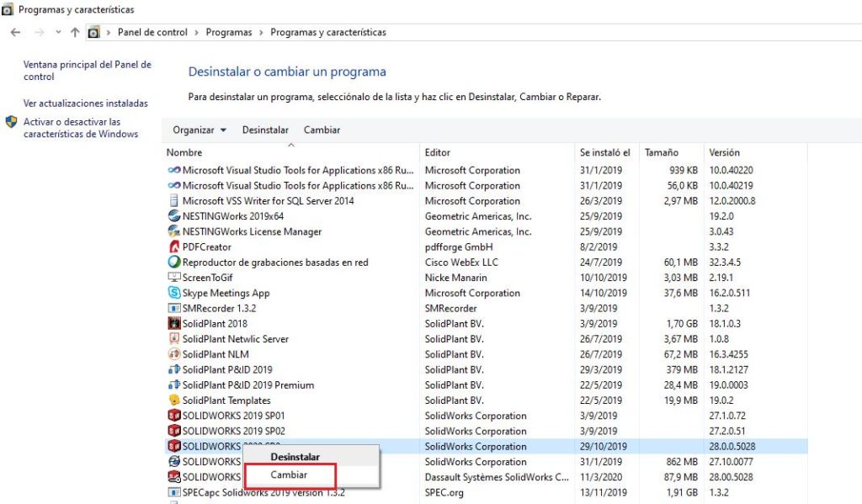
Task: Click the install date '29/10/2019' in the highlighted row
Action: pos(603,446)
